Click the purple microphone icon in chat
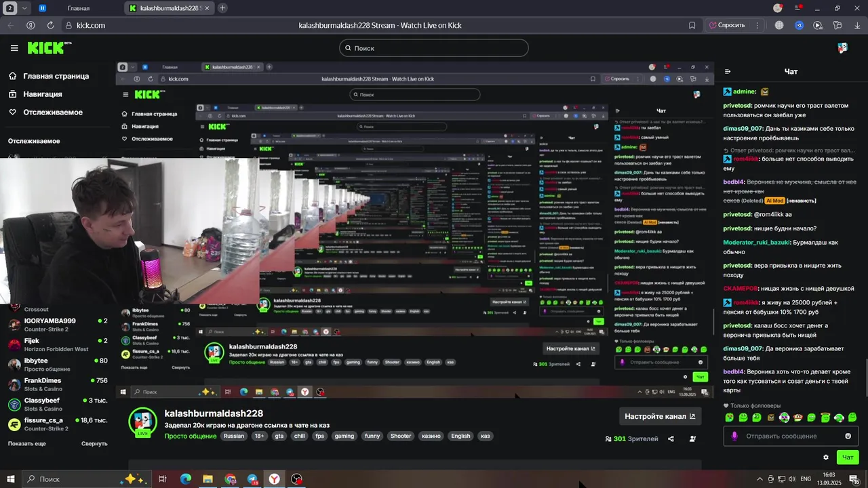The width and height of the screenshot is (868, 488). point(734,436)
